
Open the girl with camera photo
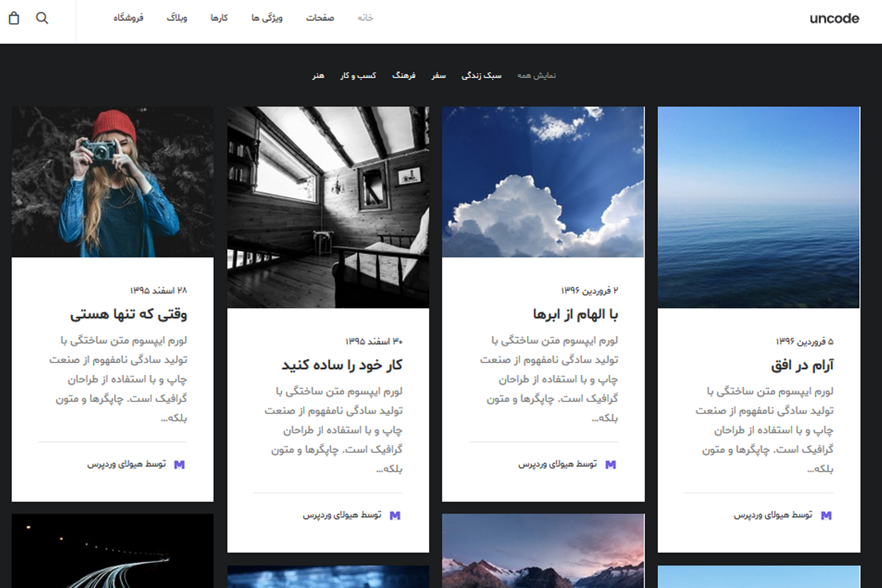[x=112, y=182]
